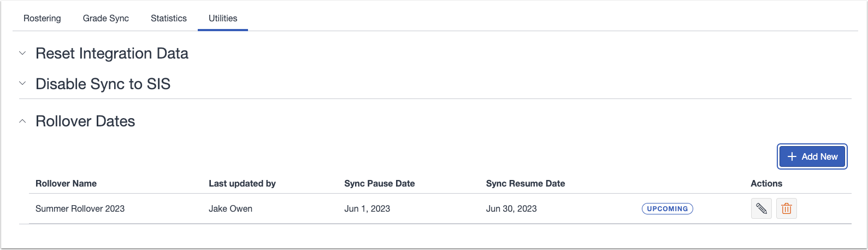Edit Summer Rollover 2023 with pencil icon

pyautogui.click(x=761, y=208)
